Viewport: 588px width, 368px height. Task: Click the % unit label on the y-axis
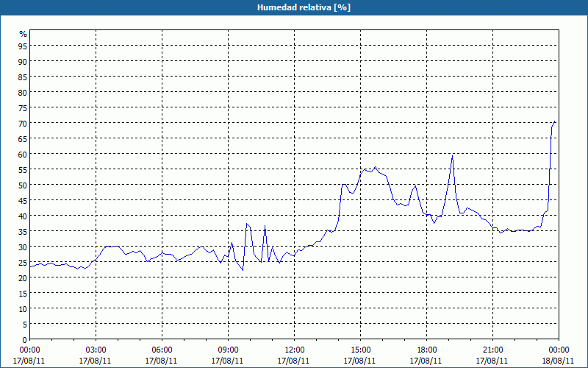(24, 34)
